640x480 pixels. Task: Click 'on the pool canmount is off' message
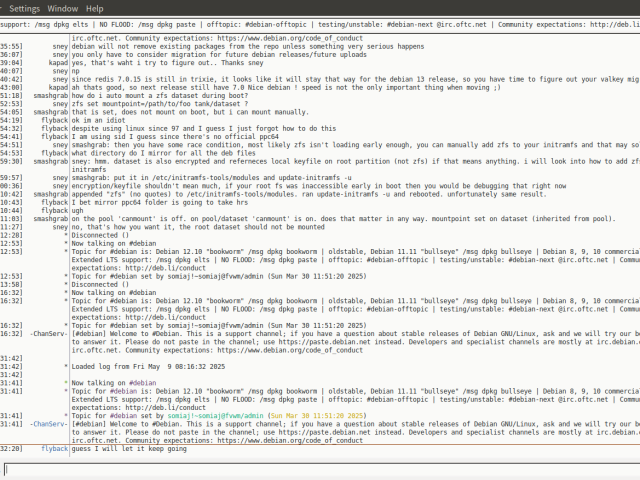[343, 219]
